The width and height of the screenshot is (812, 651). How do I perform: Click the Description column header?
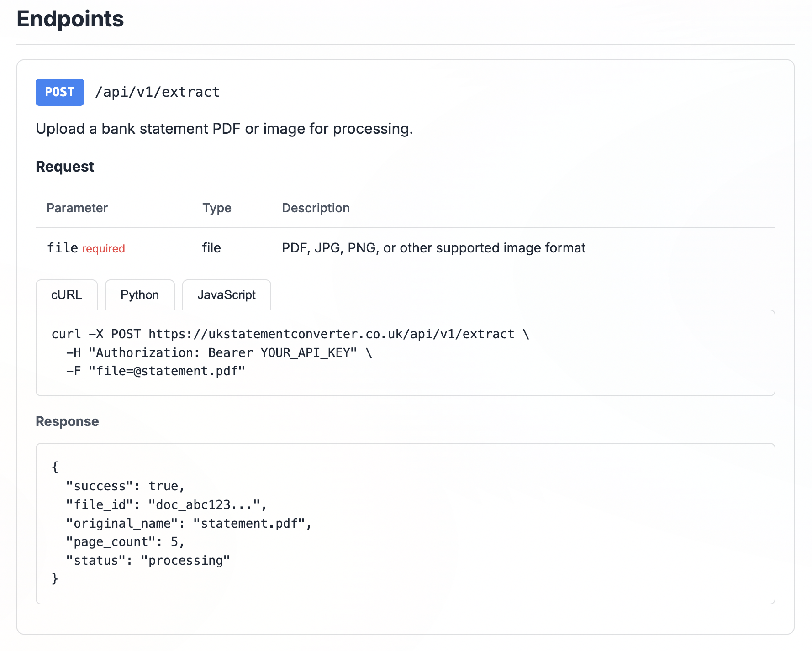pos(315,208)
